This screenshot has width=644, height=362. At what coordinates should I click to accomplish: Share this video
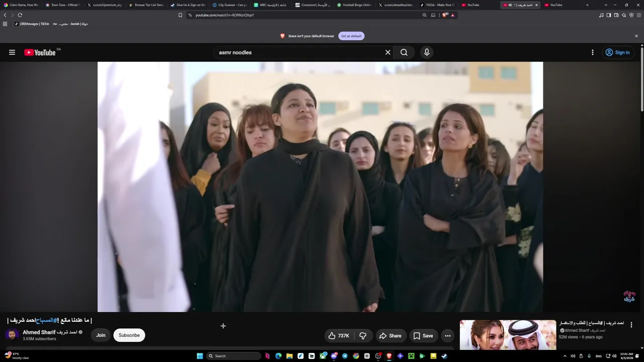(390, 336)
